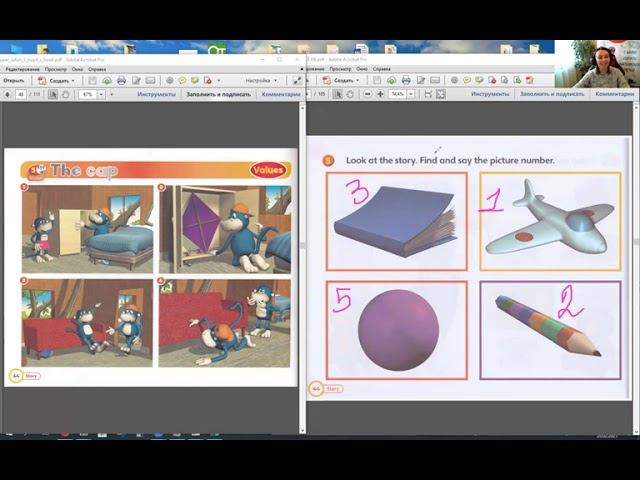Click the red PDF tool icon, right window
Viewport: 640px width, 480px height.
pos(492,80)
